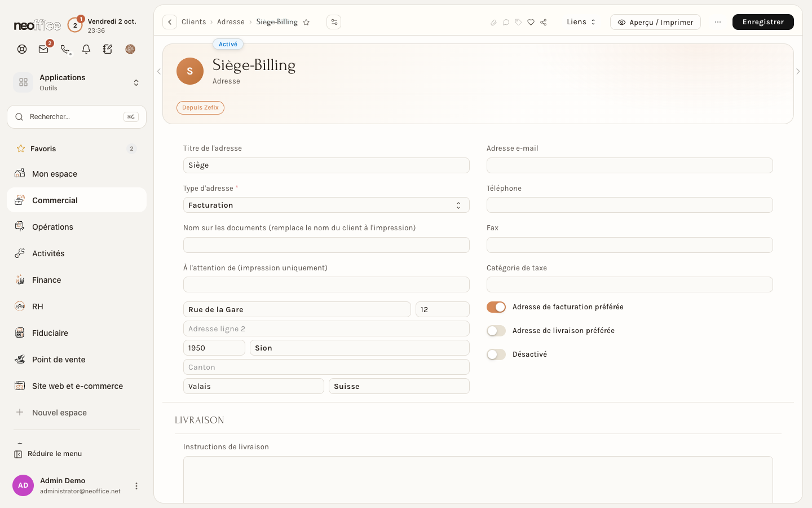Click the Adresse breadcrumb link
The width and height of the screenshot is (812, 508).
tap(231, 22)
